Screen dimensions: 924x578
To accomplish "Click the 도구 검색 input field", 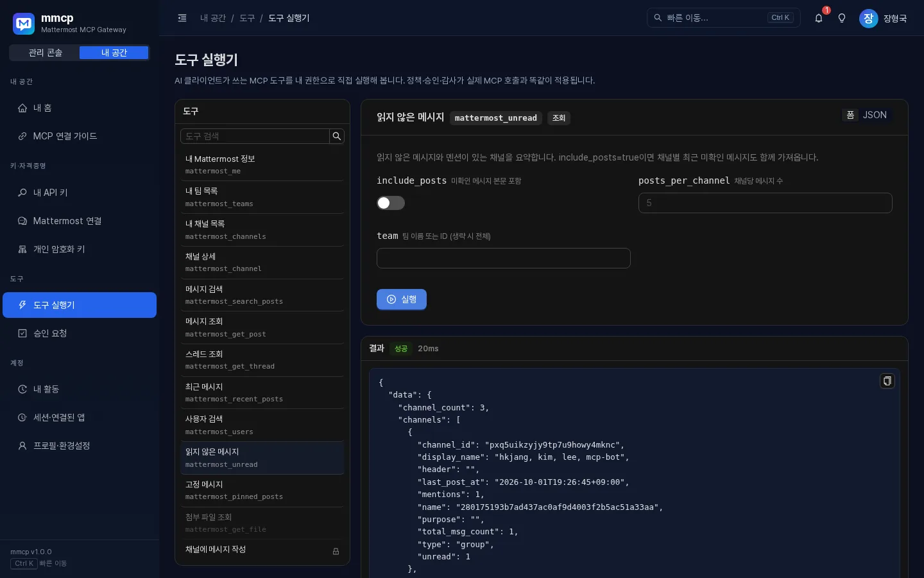I will 255,136.
